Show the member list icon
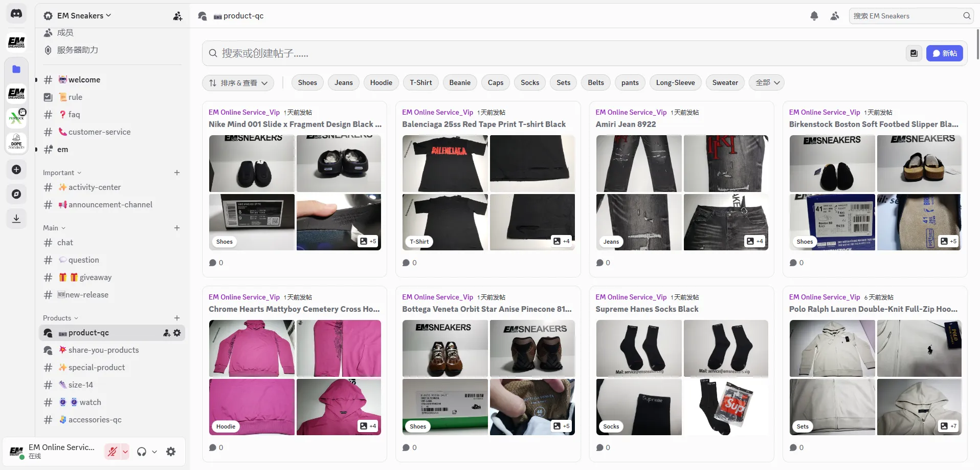This screenshot has height=470, width=980. [x=835, y=16]
